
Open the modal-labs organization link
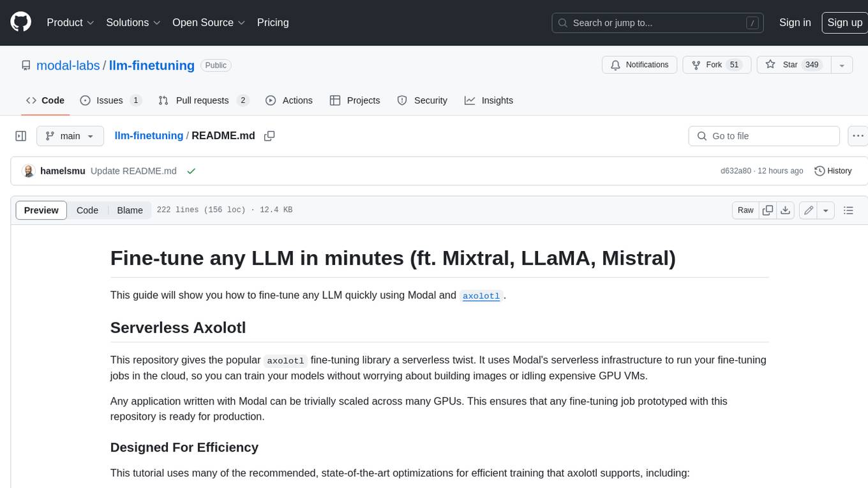68,65
